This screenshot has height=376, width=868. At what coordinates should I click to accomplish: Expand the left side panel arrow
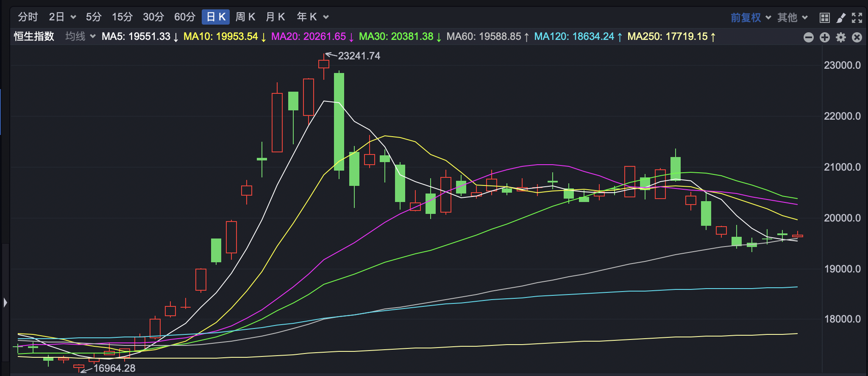coord(5,303)
